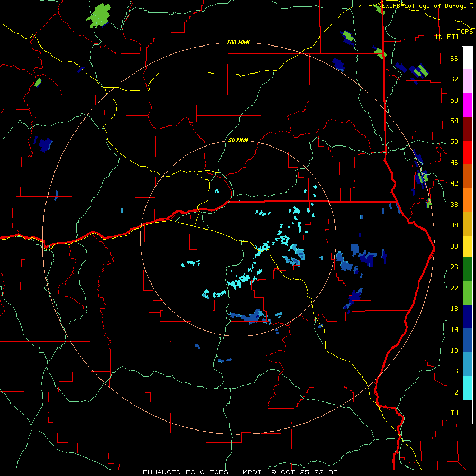Click the legend value '58'
Viewport: 476px width, 476px height.
(454, 100)
